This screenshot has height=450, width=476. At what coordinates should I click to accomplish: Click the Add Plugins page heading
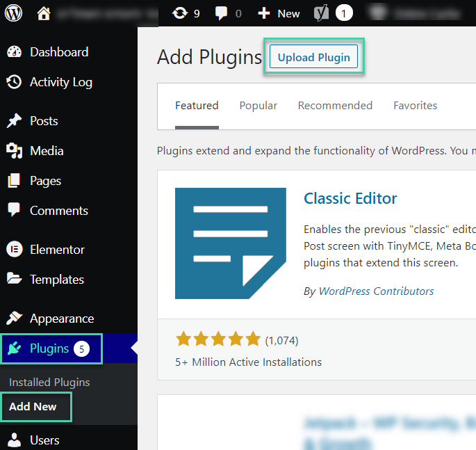pos(209,57)
